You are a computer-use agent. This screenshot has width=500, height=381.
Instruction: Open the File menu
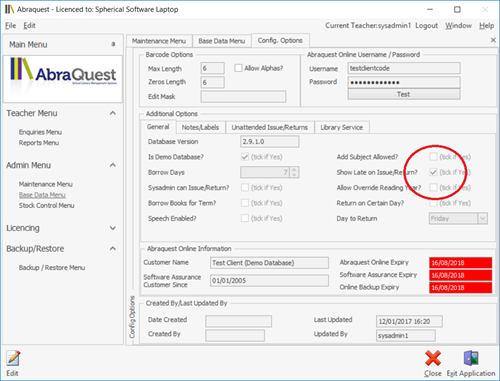10,26
